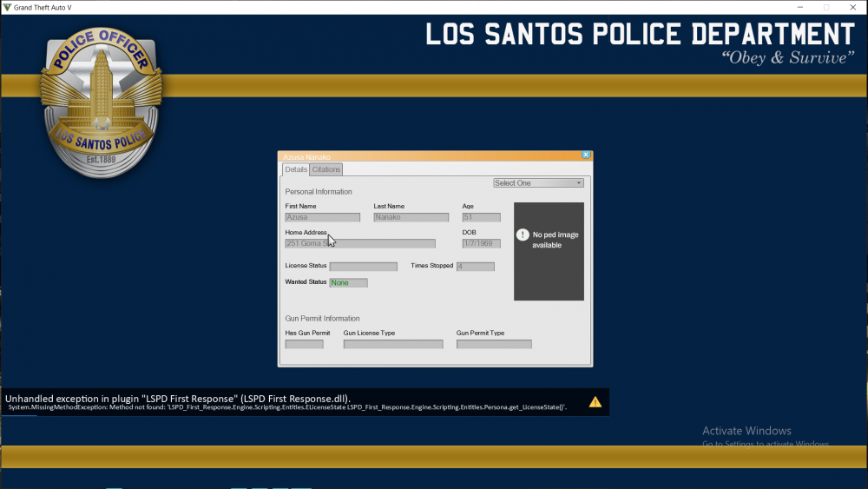868x489 pixels.
Task: Click the Los Santos Police Department heading
Action: (x=640, y=35)
